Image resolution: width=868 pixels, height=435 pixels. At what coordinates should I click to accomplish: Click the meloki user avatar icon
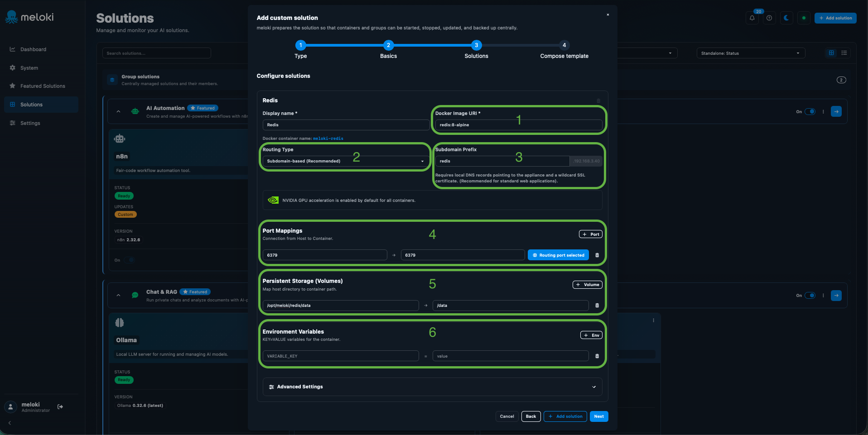click(x=10, y=407)
